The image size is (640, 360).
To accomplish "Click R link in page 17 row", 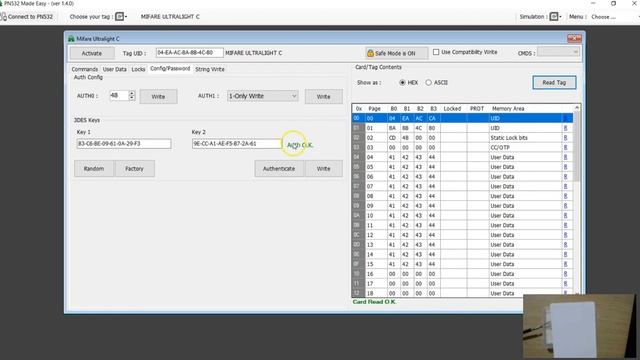I will 565,284.
